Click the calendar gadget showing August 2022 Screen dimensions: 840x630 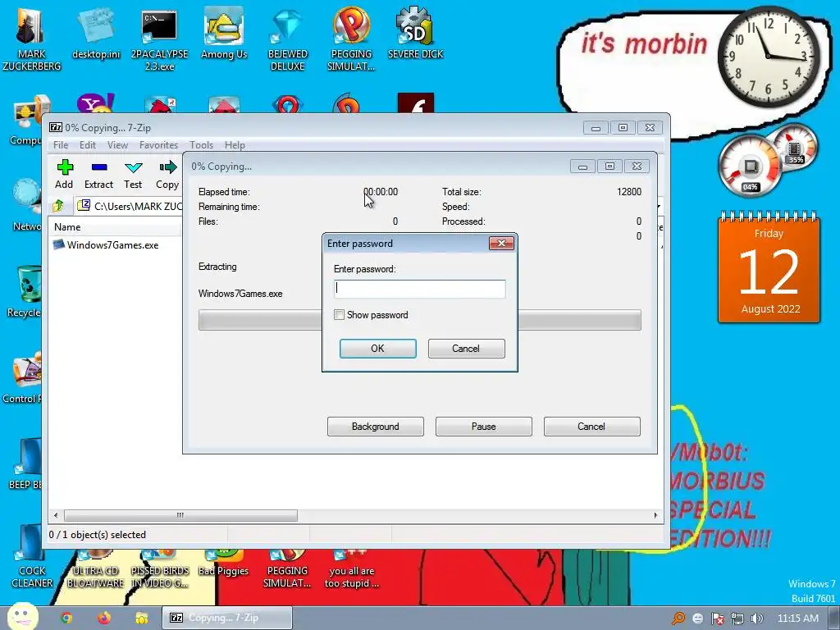[x=769, y=268]
